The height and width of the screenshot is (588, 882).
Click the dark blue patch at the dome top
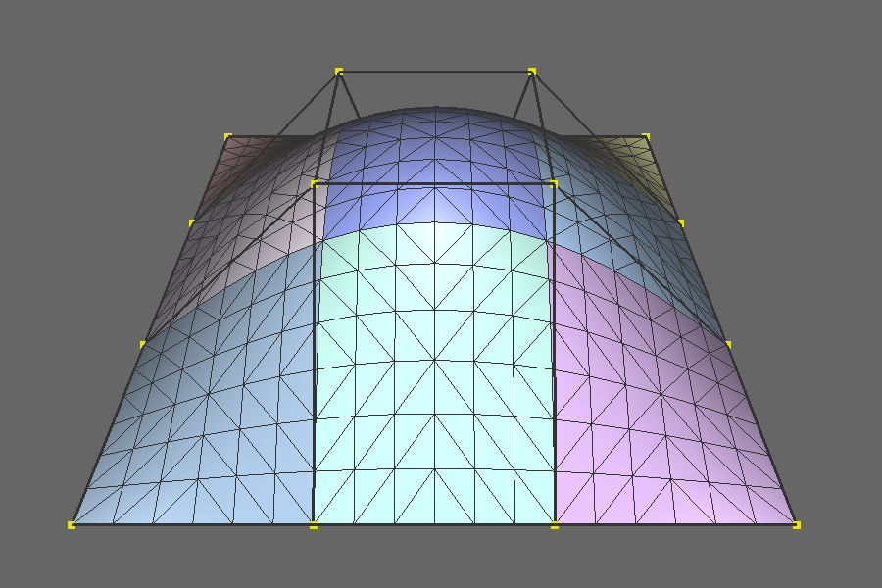[431, 157]
